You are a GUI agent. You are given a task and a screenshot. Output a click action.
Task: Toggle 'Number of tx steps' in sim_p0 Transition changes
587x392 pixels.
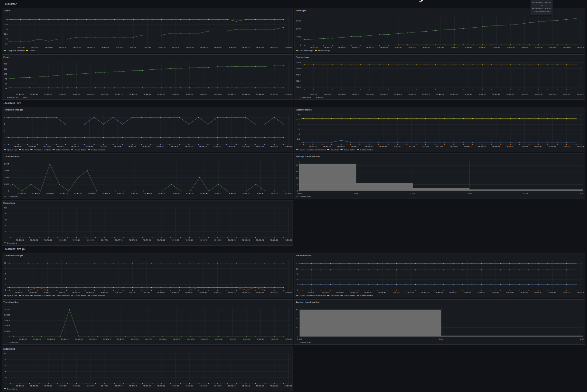(42, 296)
